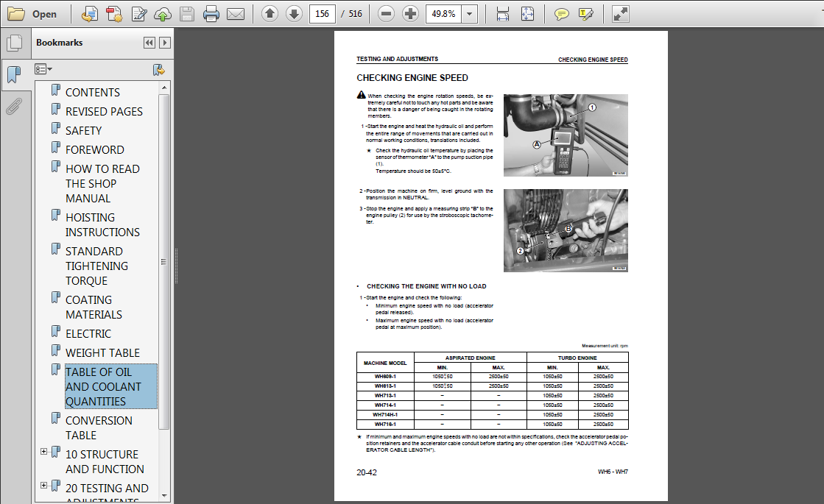Open the bookmark options menu dropdown
The image size is (824, 504).
pyautogui.click(x=43, y=68)
